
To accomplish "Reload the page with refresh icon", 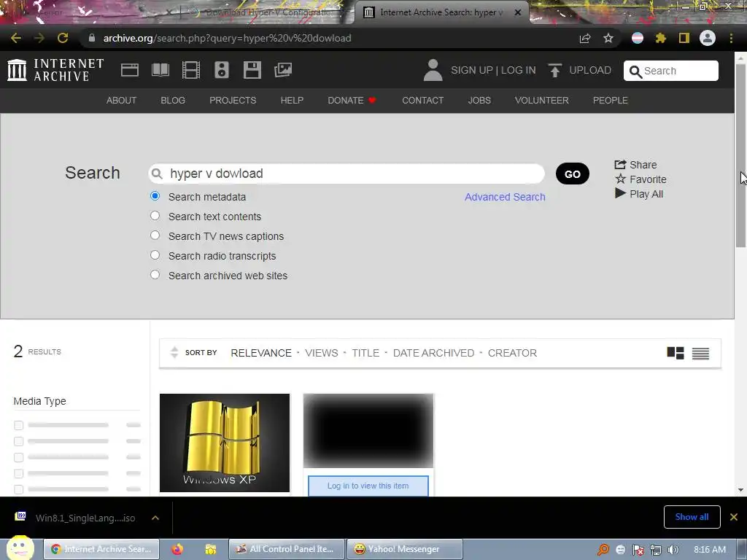I will 63,38.
